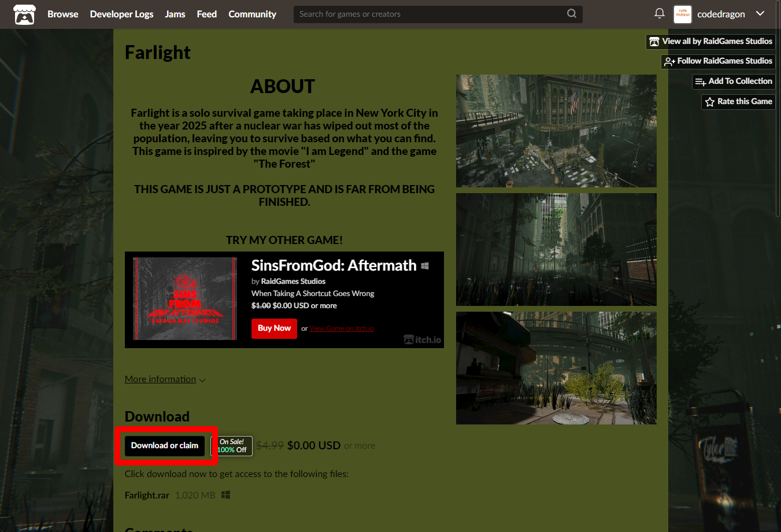This screenshot has width=781, height=532.
Task: Focus the game search field
Action: [x=438, y=14]
